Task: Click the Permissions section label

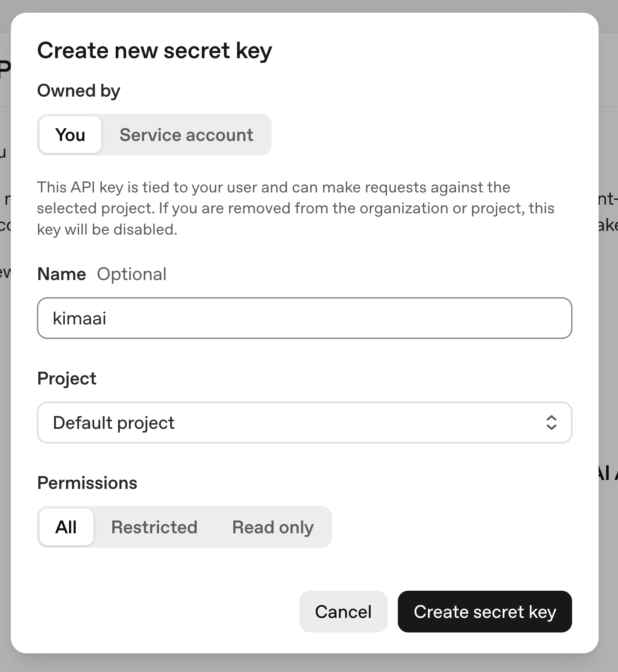Action: (x=87, y=483)
